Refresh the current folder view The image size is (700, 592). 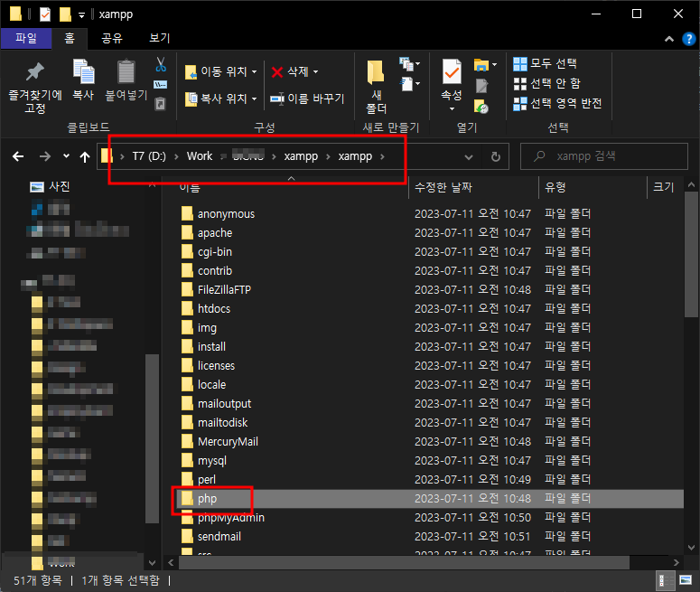496,157
